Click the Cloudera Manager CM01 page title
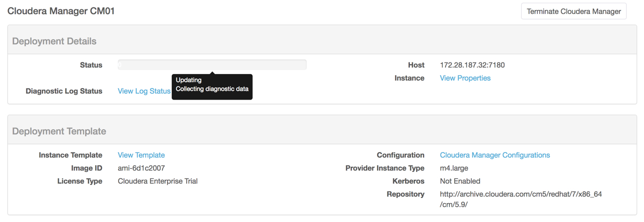Viewport: 644px width, 222px height. pyautogui.click(x=61, y=11)
